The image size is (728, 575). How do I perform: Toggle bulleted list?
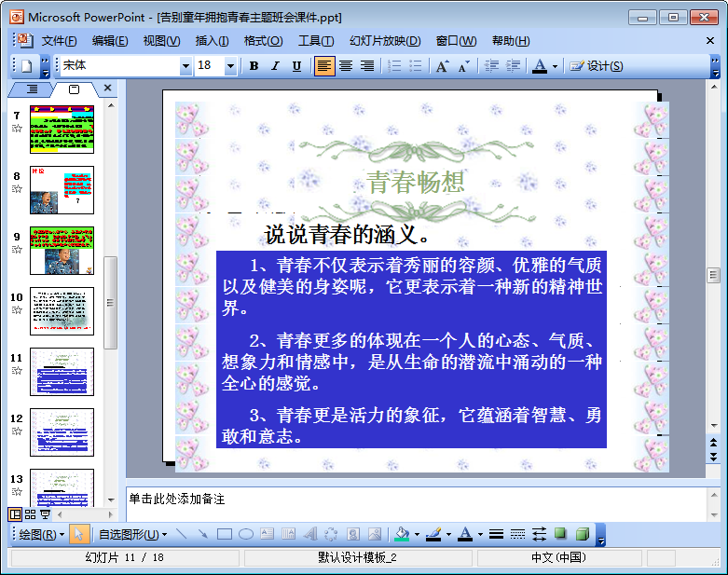click(416, 66)
